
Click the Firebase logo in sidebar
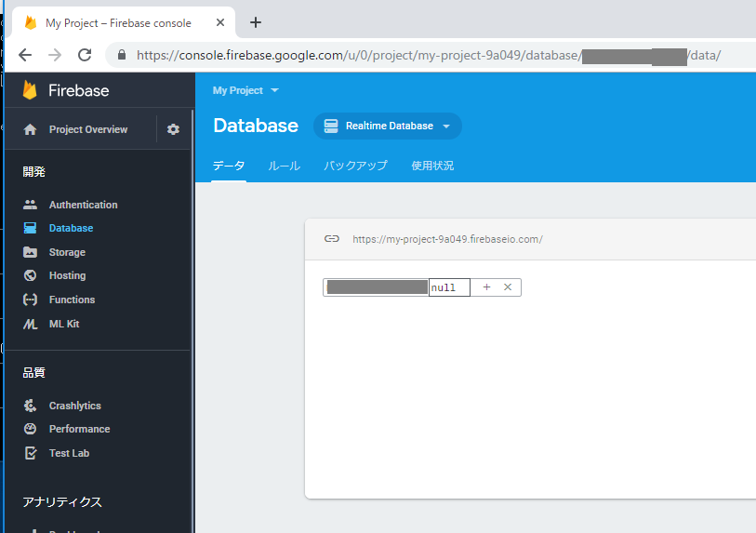(30, 90)
